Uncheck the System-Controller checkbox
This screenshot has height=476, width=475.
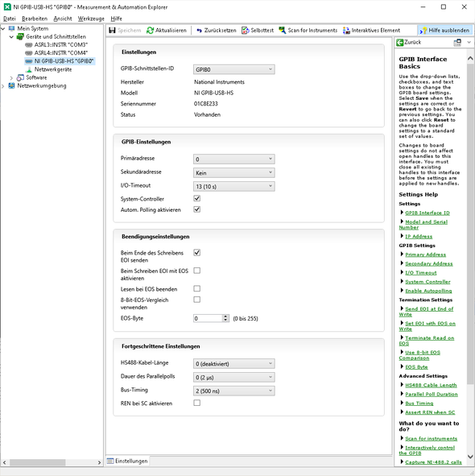[x=197, y=199]
